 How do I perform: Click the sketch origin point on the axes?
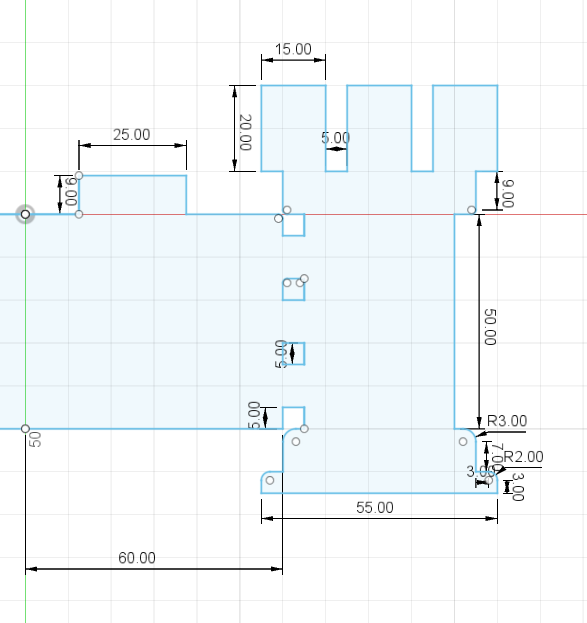coord(25,215)
